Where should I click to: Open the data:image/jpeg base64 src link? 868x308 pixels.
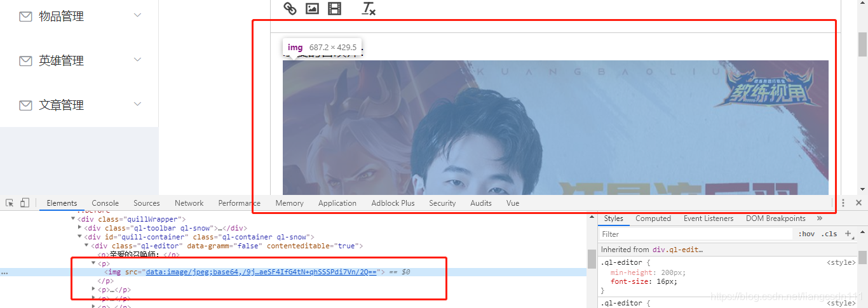click(x=261, y=272)
